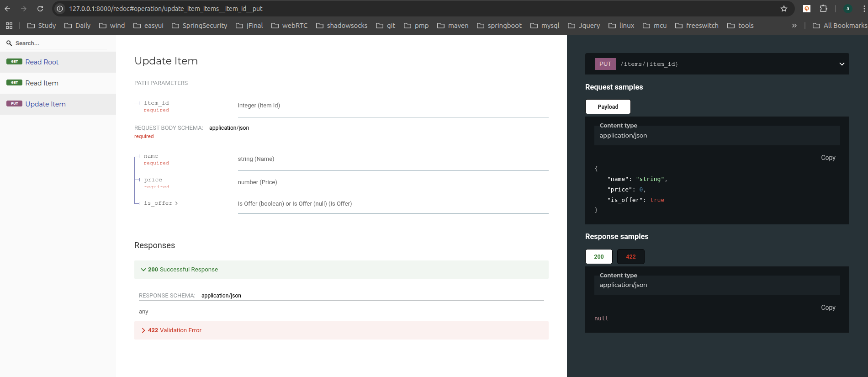
Task: Show more bookmarks with the overflow chevron
Action: pyautogui.click(x=794, y=26)
